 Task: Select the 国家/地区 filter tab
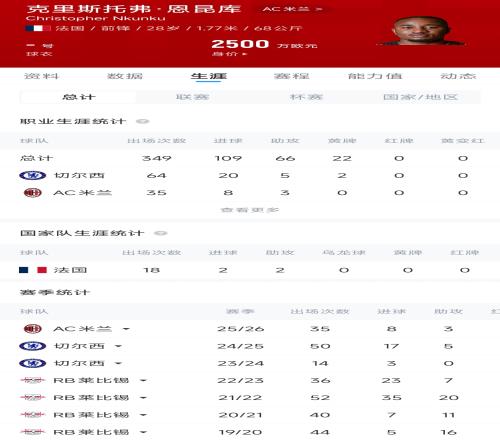420,97
